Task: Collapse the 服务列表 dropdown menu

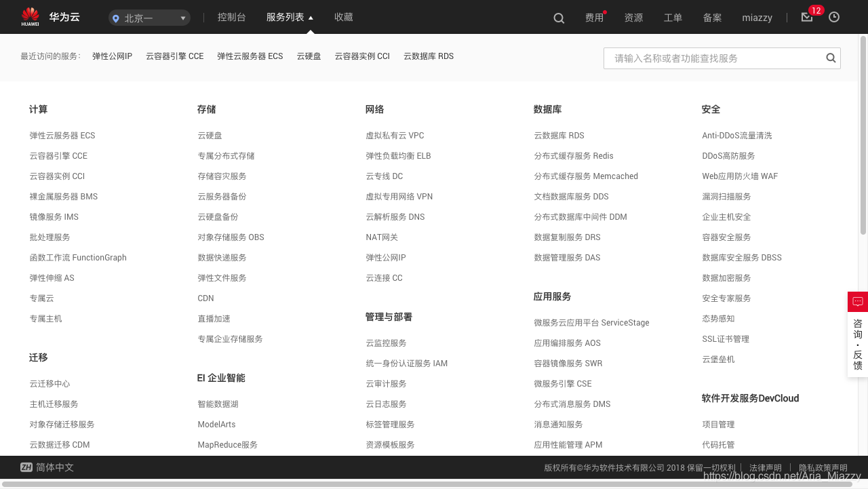Action: (290, 17)
